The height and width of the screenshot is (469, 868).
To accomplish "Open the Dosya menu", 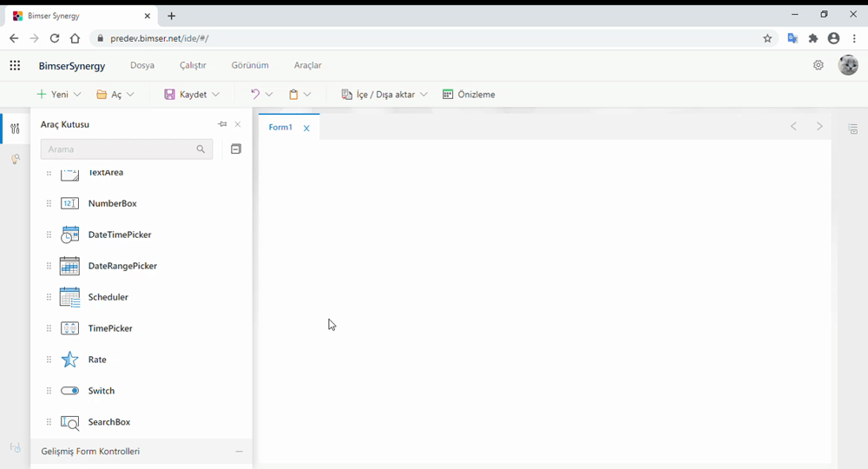I will point(142,65).
